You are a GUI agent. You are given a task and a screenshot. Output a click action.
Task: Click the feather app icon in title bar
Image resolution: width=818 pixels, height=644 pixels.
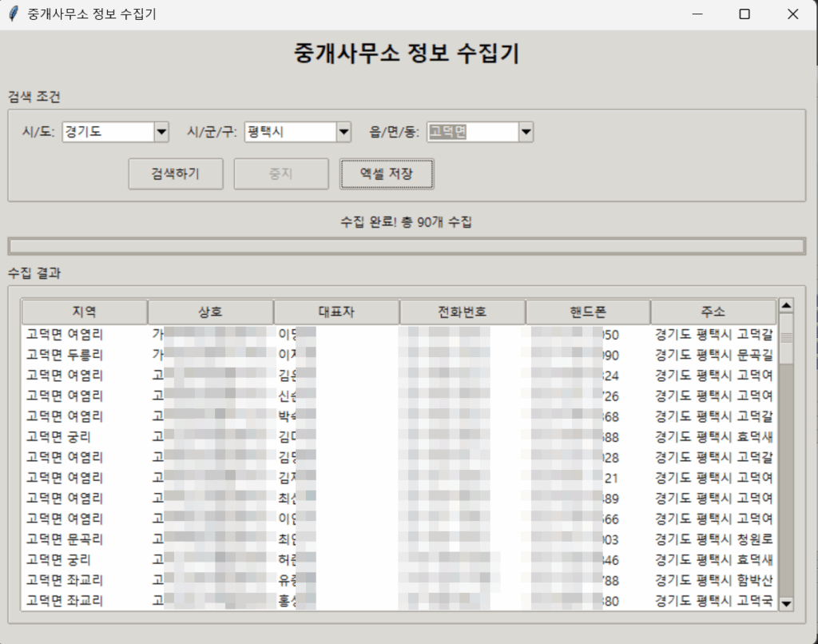pyautogui.click(x=13, y=14)
